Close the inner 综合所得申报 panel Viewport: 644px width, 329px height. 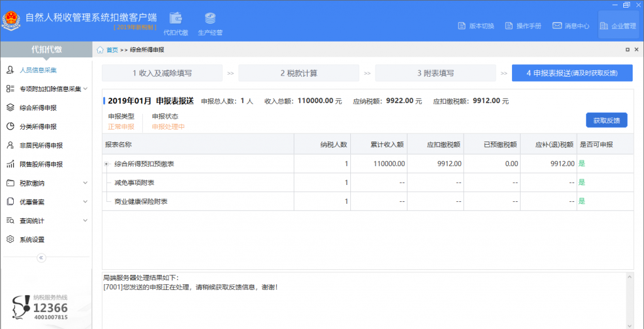[x=638, y=50]
